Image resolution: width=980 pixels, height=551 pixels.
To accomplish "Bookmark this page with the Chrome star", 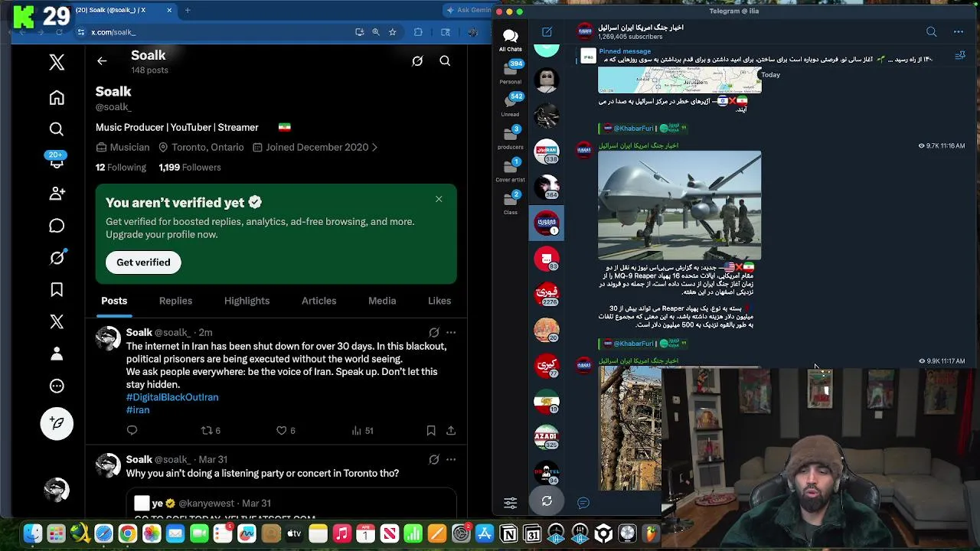I will coord(393,32).
